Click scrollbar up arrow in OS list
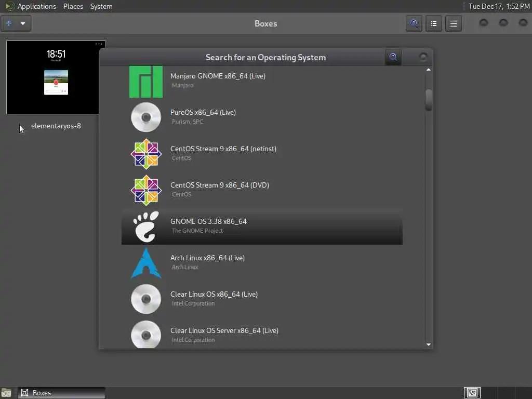Screen dimensions: 532x399 pos(429,70)
